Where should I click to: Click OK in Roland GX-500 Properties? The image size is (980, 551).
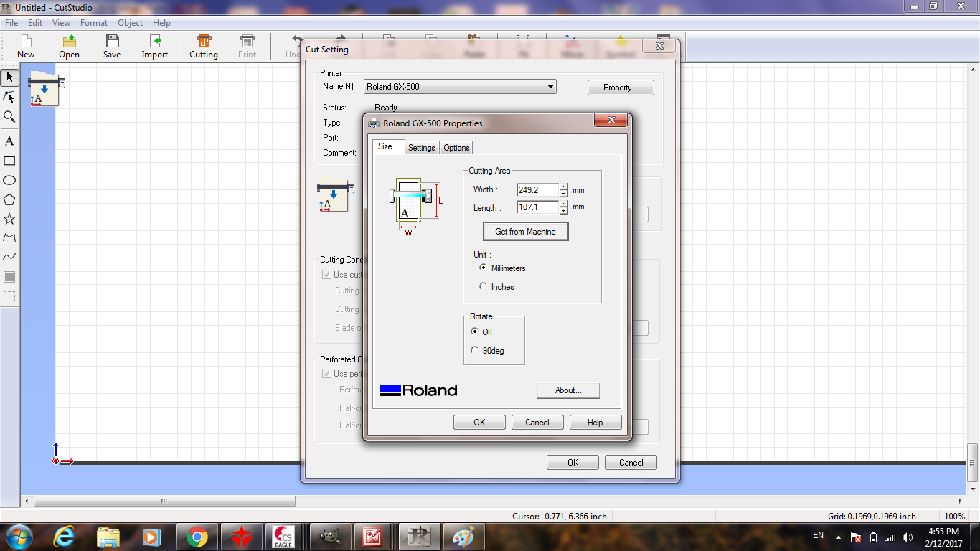(479, 423)
